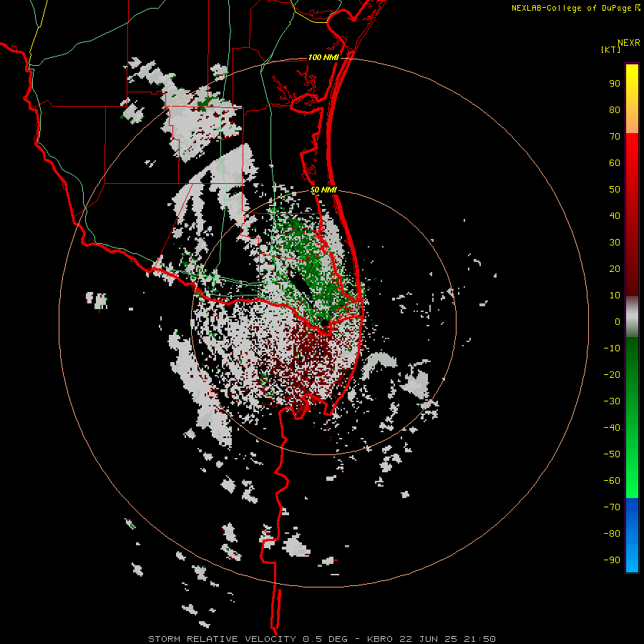Select the 30 knot scale label

(615, 243)
